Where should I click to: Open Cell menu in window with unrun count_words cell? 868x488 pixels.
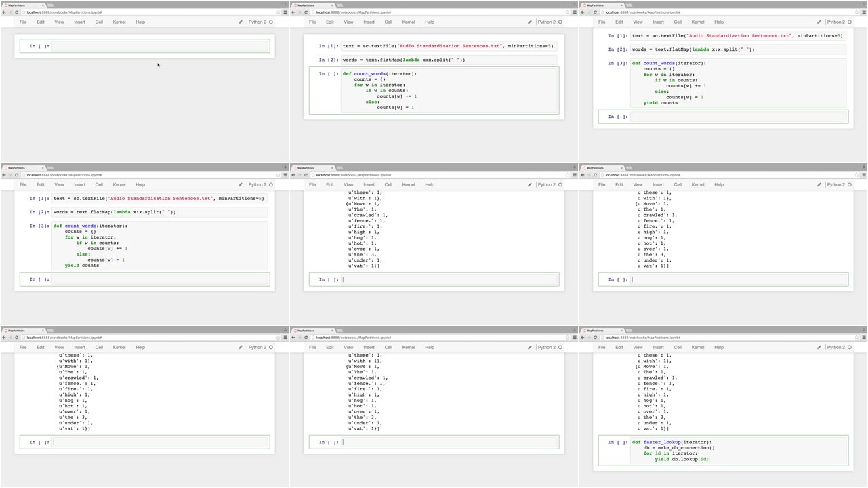coord(388,22)
